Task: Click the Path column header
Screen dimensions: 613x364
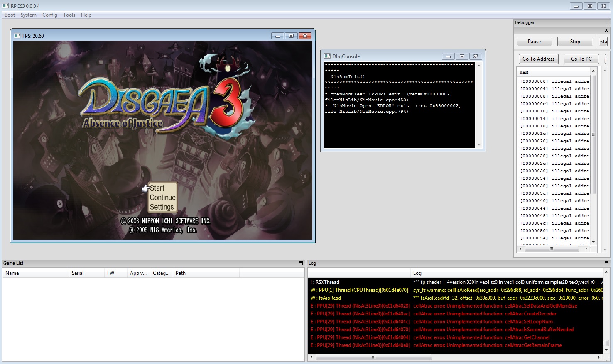Action: coord(181,273)
